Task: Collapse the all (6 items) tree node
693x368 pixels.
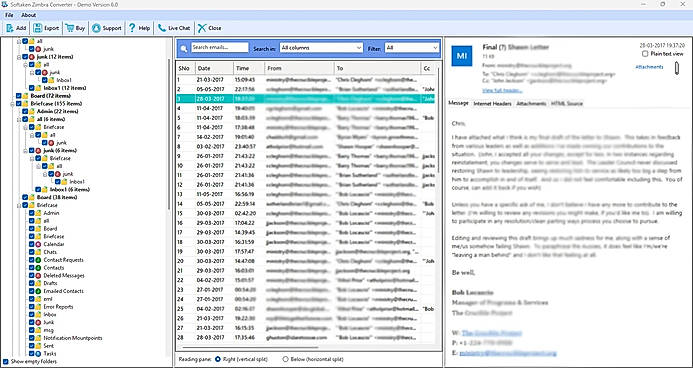Action: tap(19, 119)
